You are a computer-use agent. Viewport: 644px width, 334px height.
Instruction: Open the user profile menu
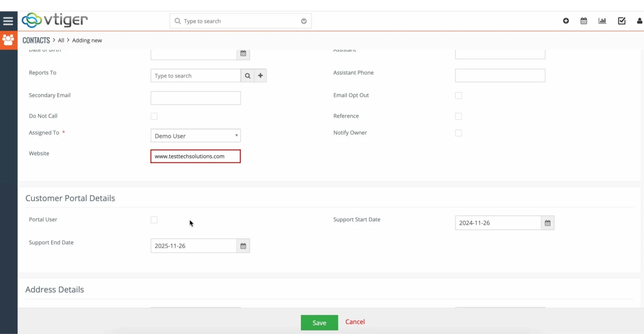pyautogui.click(x=639, y=21)
